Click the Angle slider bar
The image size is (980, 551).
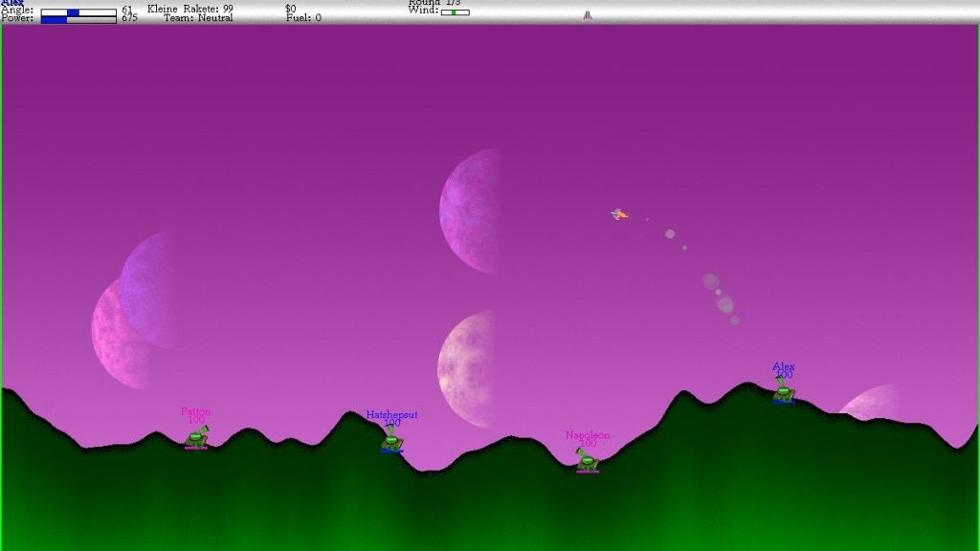coord(78,11)
